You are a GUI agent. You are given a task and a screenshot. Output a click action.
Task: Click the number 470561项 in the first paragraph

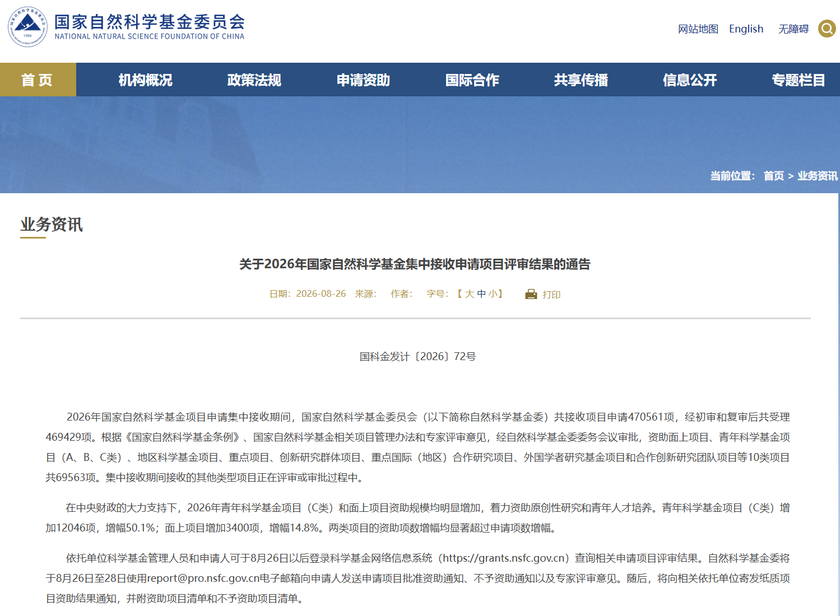652,417
